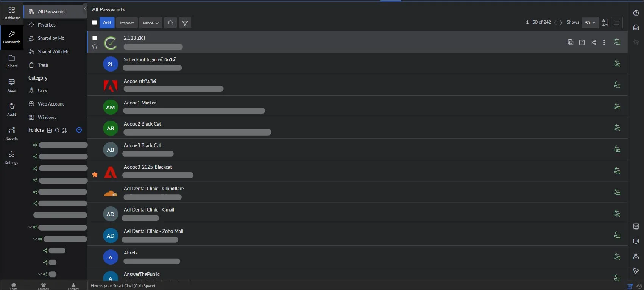
Task: Click the Add button
Action: [107, 23]
